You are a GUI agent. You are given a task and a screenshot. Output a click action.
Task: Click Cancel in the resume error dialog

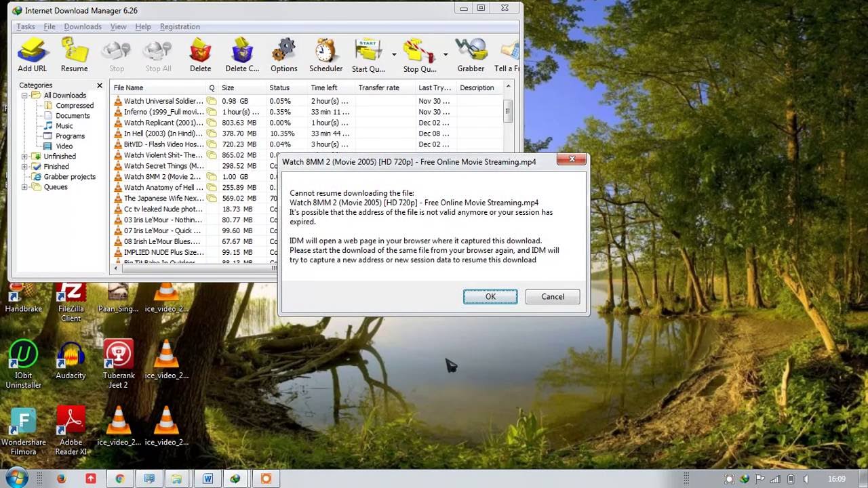pyautogui.click(x=553, y=296)
